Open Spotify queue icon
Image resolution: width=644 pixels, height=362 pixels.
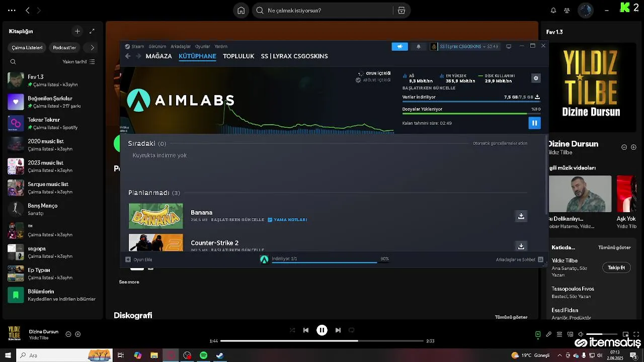(559, 334)
